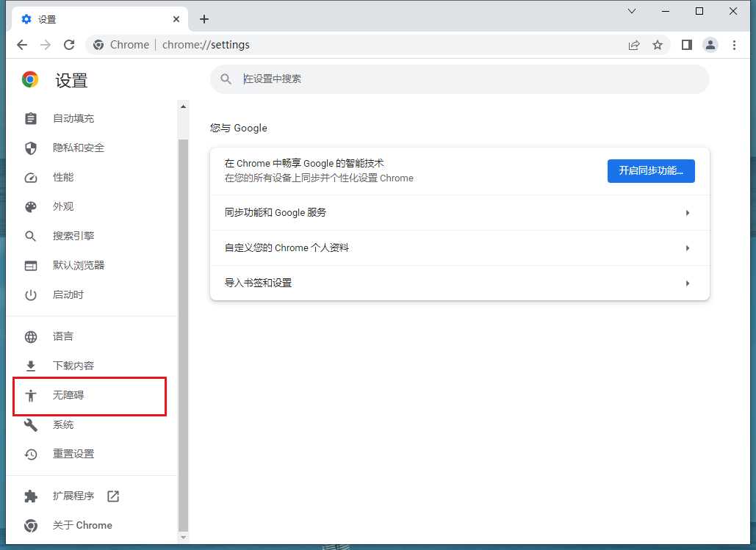Open 自定义您的 Chrome 个人资料
The height and width of the screenshot is (550, 756).
[459, 247]
